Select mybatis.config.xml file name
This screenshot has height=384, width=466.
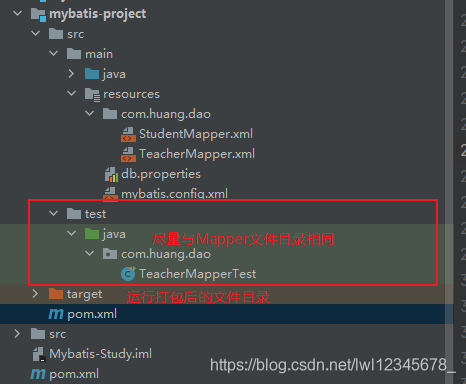tap(175, 194)
